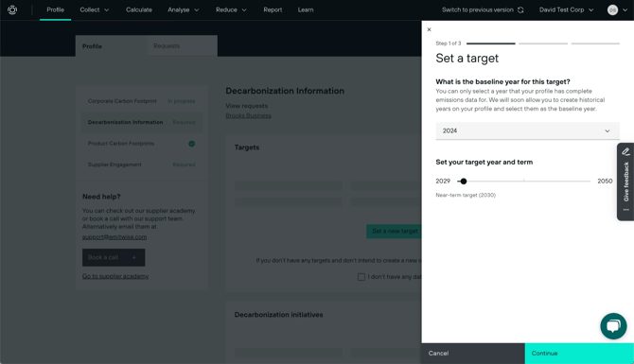Go to the Profile nav item
Screen dimensions: 634x364
pyautogui.click(x=56, y=9)
